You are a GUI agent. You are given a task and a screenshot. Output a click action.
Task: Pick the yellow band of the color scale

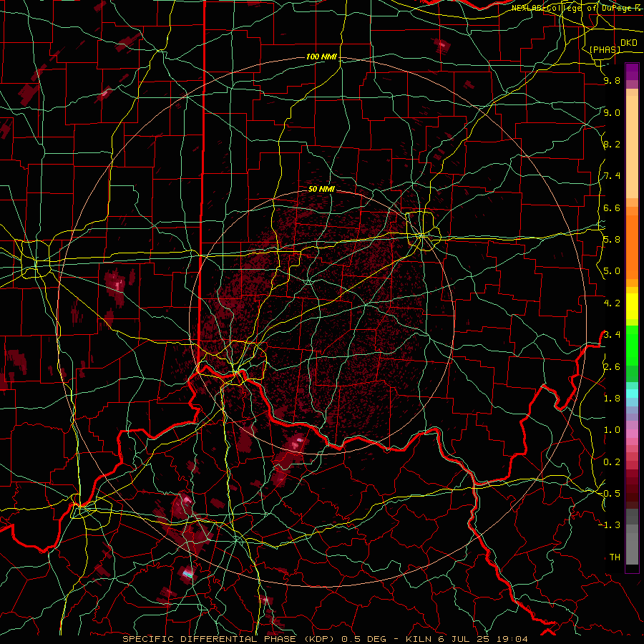coord(632,306)
